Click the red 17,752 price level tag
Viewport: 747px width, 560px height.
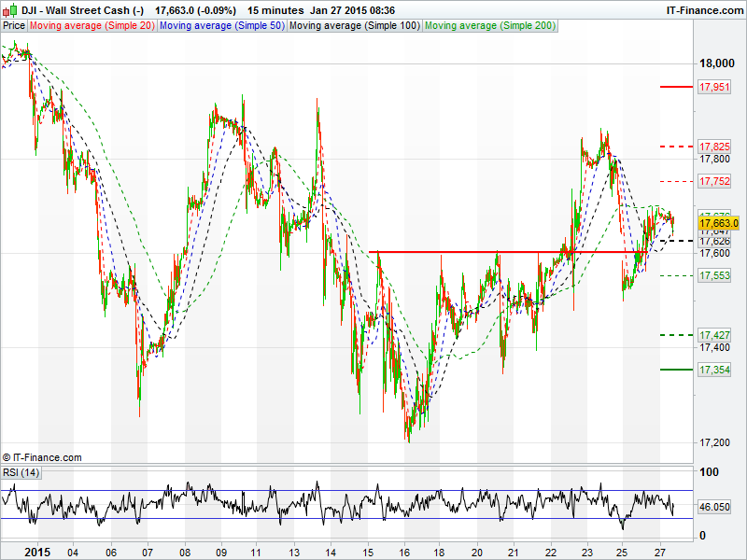click(714, 181)
